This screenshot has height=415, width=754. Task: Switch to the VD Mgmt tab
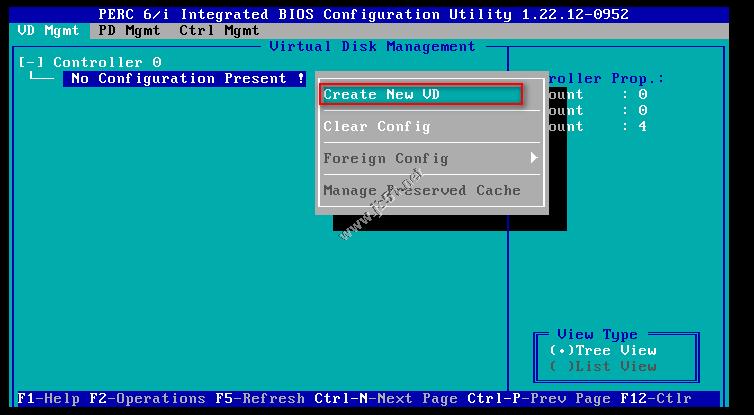(48, 30)
